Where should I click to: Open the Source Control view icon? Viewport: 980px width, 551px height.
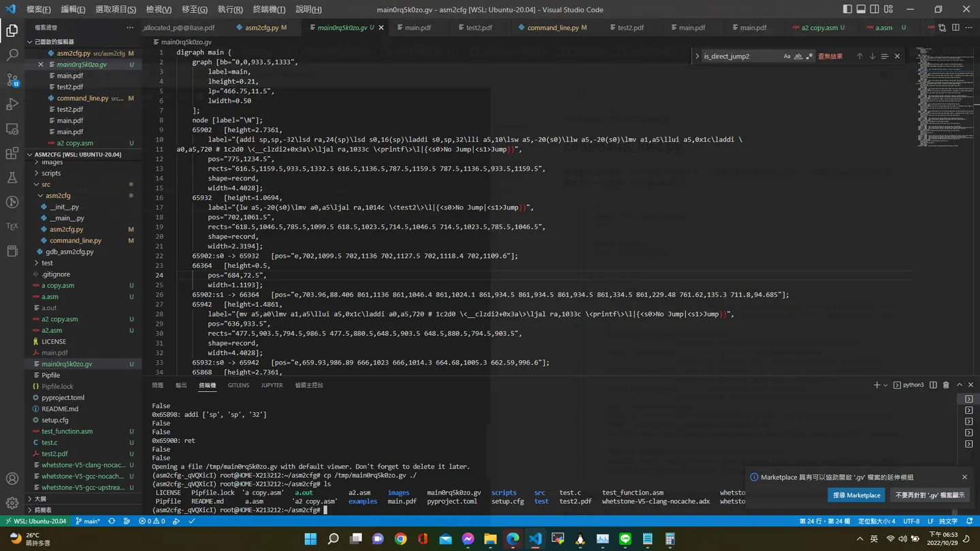click(x=12, y=80)
